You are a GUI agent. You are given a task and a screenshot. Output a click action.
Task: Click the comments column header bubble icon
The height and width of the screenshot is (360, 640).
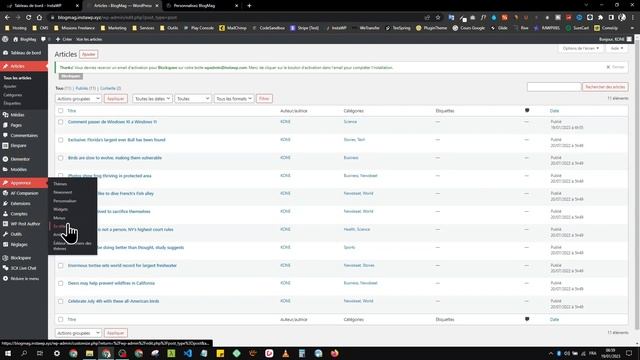[x=527, y=111]
